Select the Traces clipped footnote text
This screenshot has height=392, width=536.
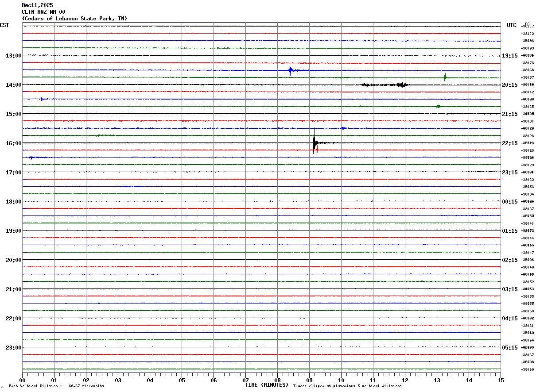pos(347,386)
